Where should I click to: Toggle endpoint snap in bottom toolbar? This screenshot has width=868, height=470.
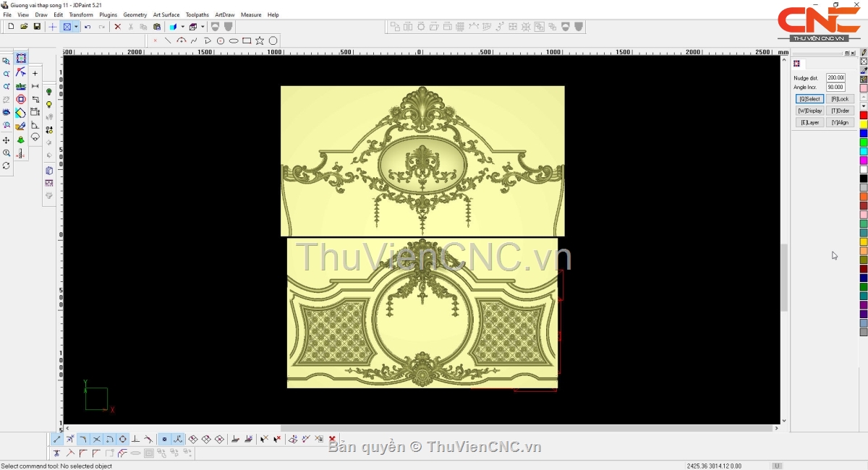click(x=57, y=439)
